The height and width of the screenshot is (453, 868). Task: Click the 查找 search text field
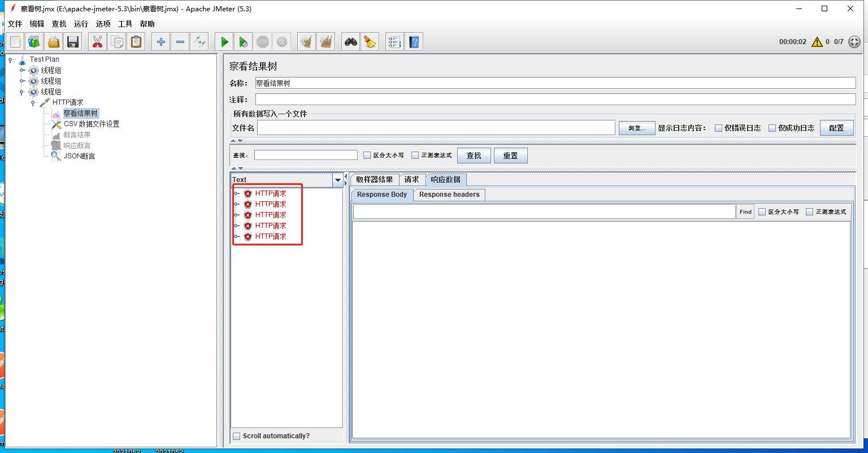click(x=306, y=155)
